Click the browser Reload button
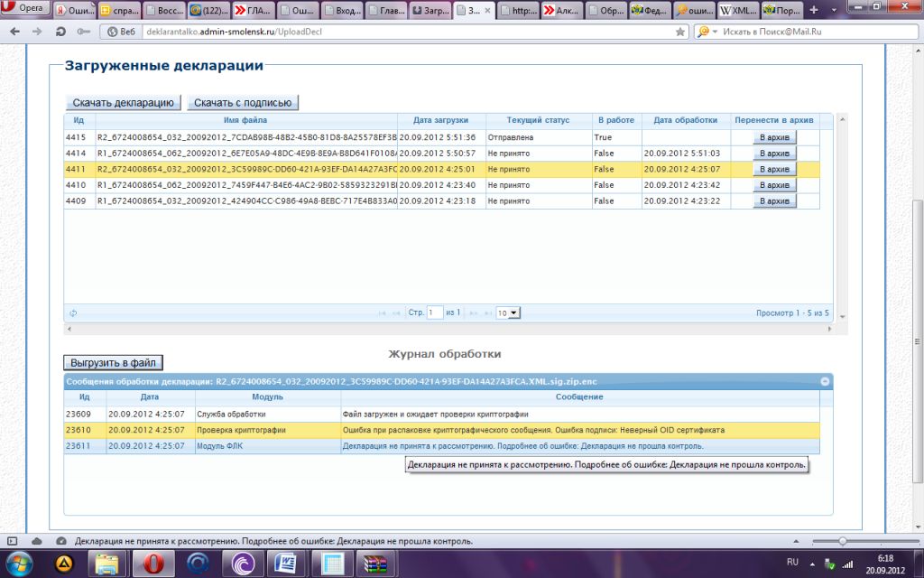The height and width of the screenshot is (578, 924). 60,32
